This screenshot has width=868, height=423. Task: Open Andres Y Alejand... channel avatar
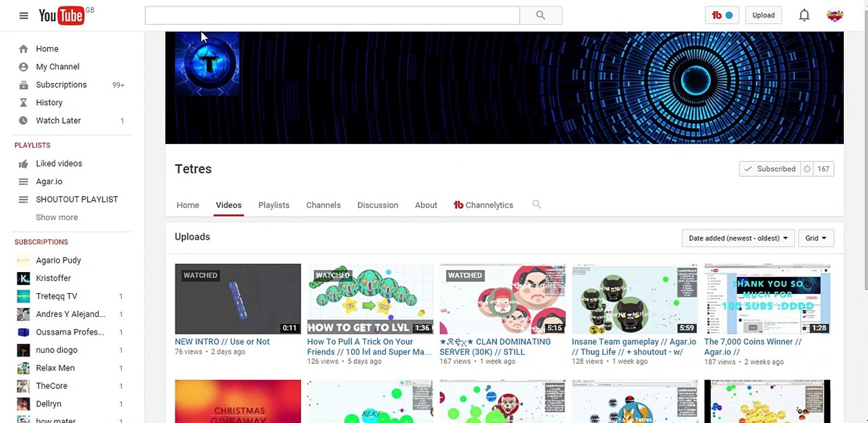point(24,314)
